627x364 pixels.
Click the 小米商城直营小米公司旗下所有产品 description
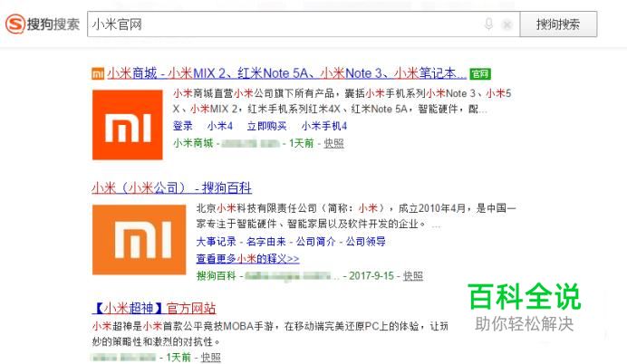click(342, 101)
